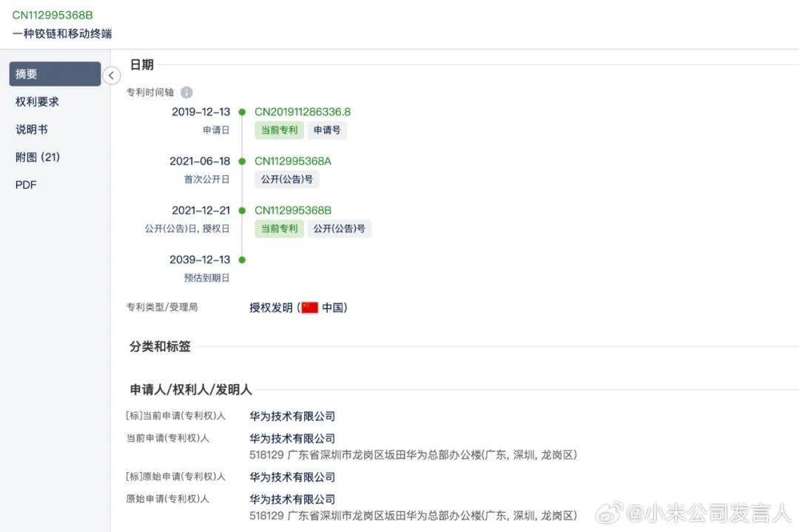Open publication CN112995368A link

click(293, 161)
